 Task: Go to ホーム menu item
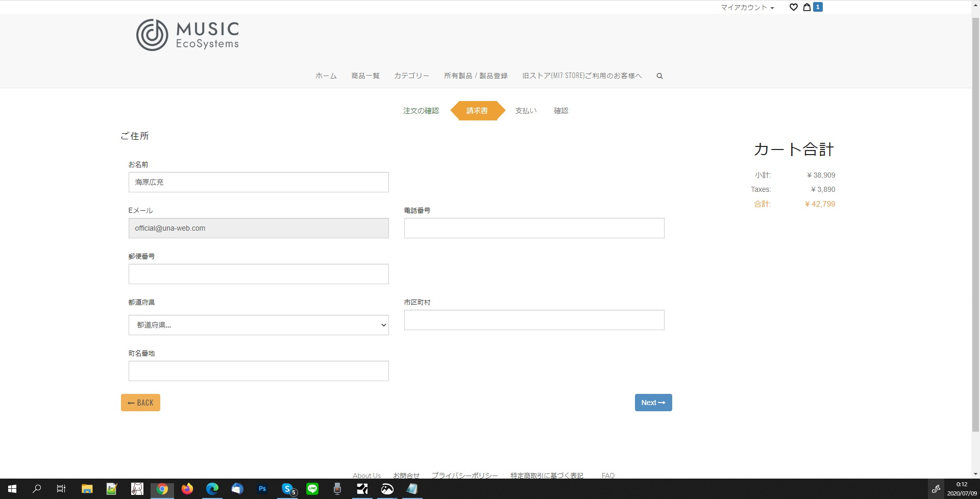tap(326, 76)
